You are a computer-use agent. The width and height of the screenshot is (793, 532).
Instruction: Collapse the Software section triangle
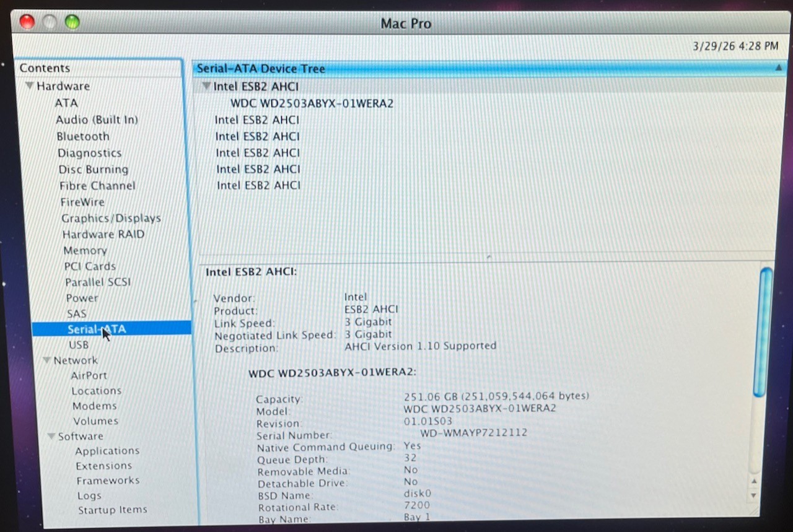click(x=51, y=436)
